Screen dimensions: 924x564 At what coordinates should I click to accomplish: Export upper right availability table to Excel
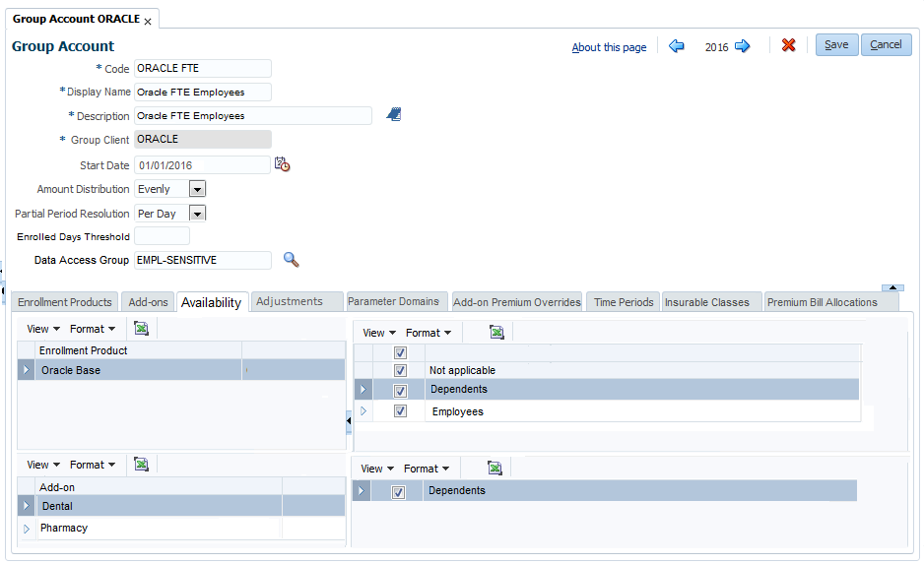(x=496, y=332)
